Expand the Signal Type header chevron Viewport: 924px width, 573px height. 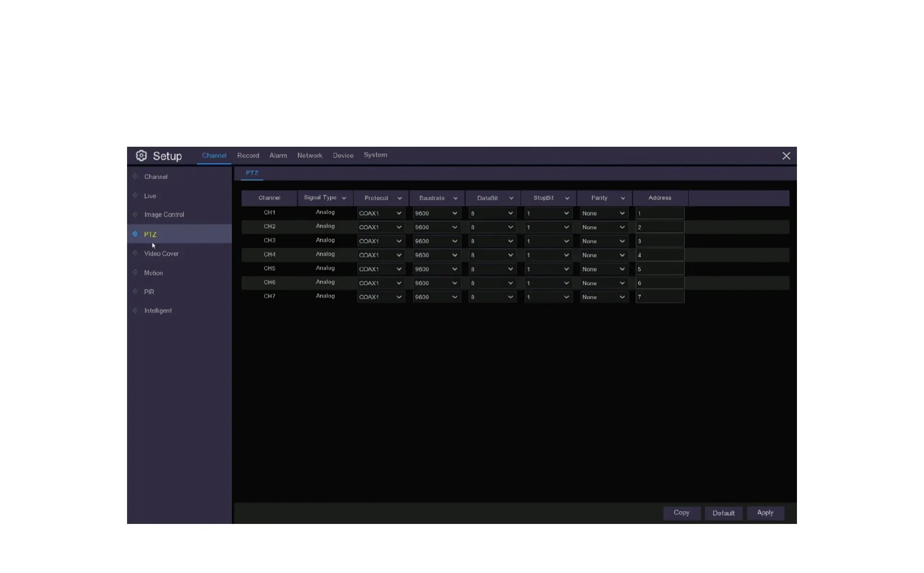pyautogui.click(x=344, y=198)
